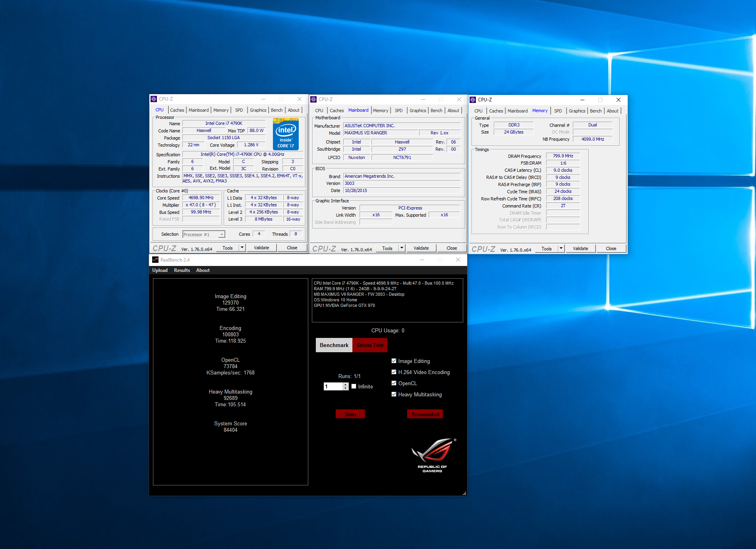Open Mainboard tab in right CPU-Z window
Viewport: 756px width, 549px height.
[518, 111]
